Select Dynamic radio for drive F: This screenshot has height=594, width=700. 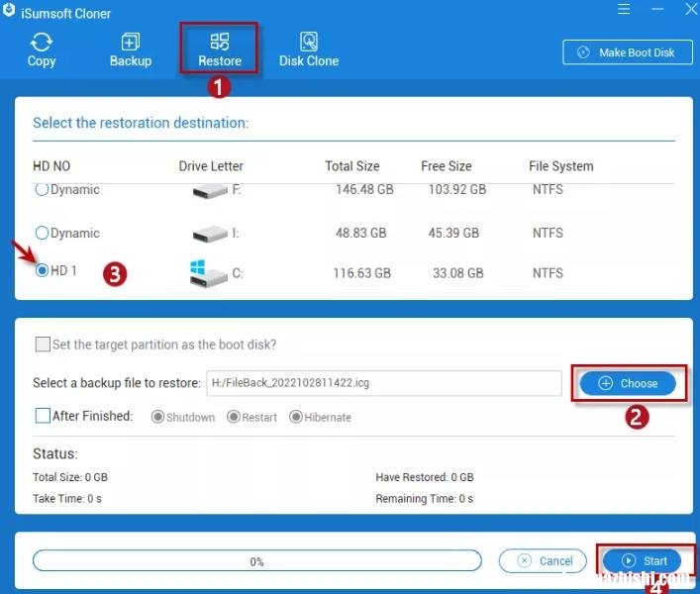click(42, 189)
